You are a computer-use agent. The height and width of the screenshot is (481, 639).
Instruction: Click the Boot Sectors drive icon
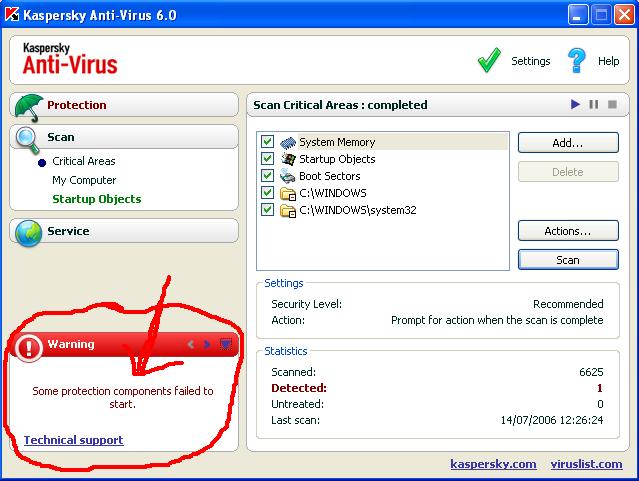pos(288,176)
